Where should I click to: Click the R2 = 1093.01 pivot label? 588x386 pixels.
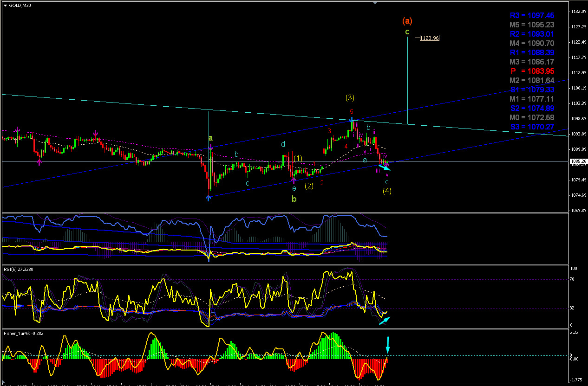coord(532,34)
